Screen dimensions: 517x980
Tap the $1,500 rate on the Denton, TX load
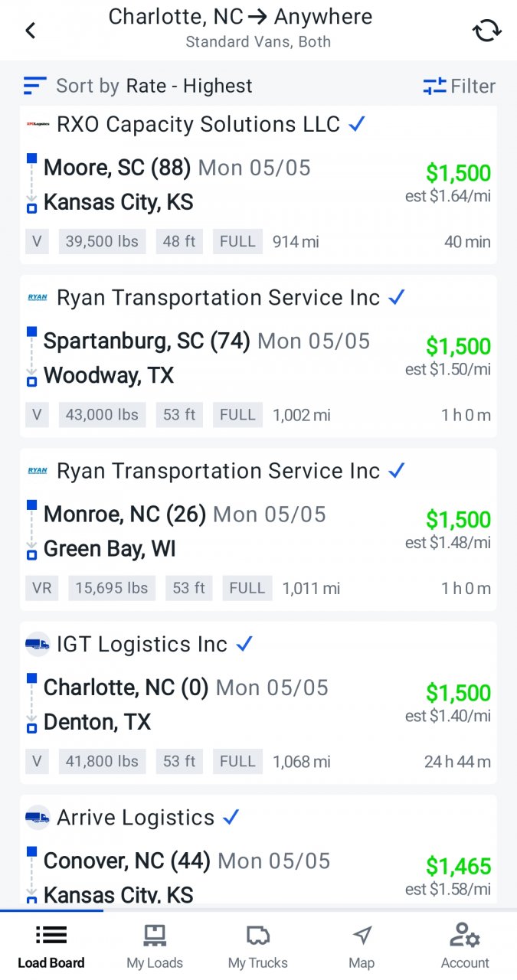click(458, 692)
